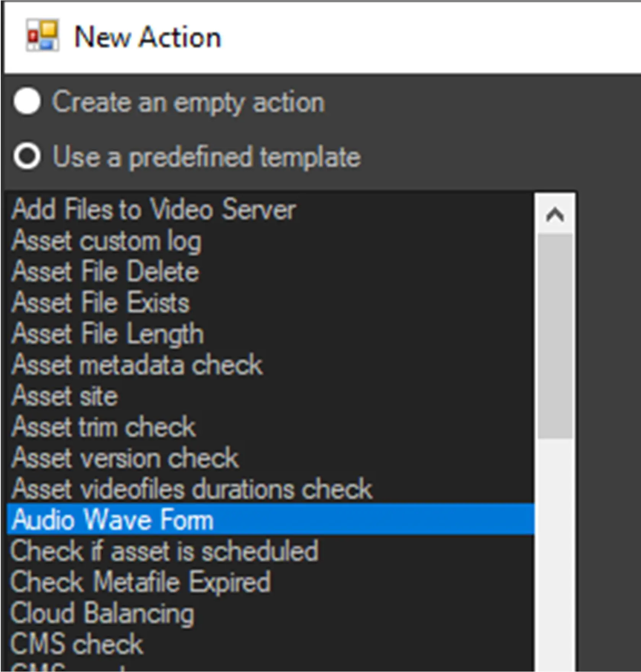Click the highlighted 'Audio Wave Form' entry
The height and width of the screenshot is (672, 641).
click(113, 519)
